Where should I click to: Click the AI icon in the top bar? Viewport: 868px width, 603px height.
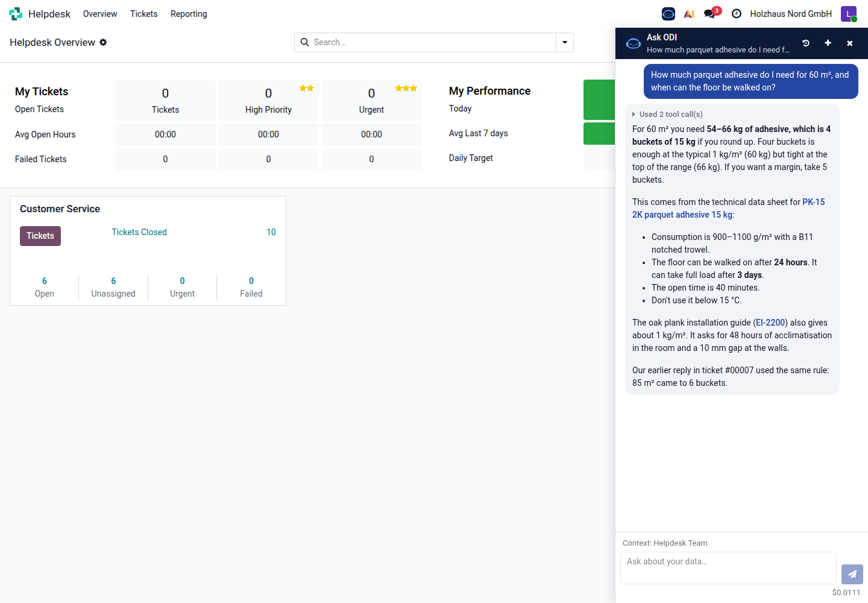(x=689, y=14)
